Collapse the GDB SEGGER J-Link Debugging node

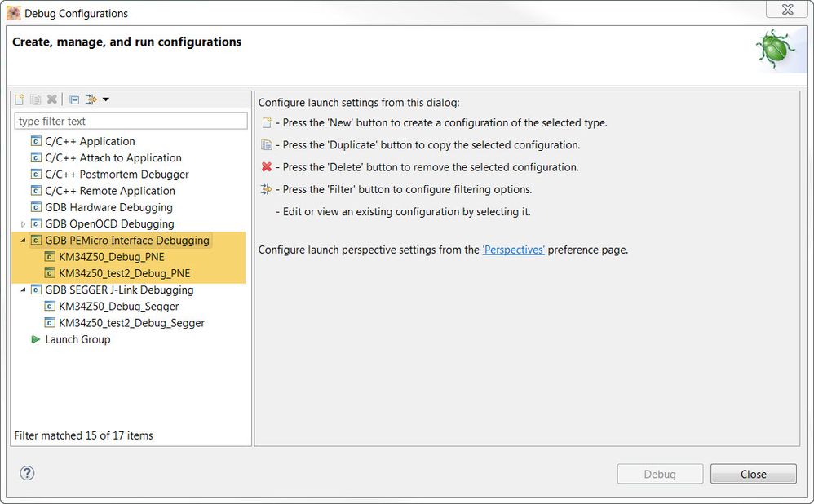(x=23, y=290)
